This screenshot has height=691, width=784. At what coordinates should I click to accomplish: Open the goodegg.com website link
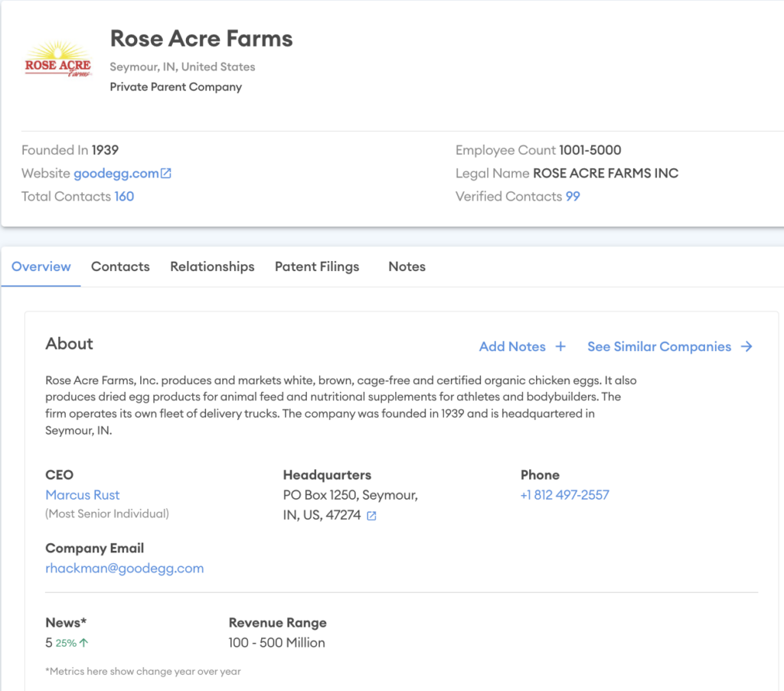click(116, 174)
